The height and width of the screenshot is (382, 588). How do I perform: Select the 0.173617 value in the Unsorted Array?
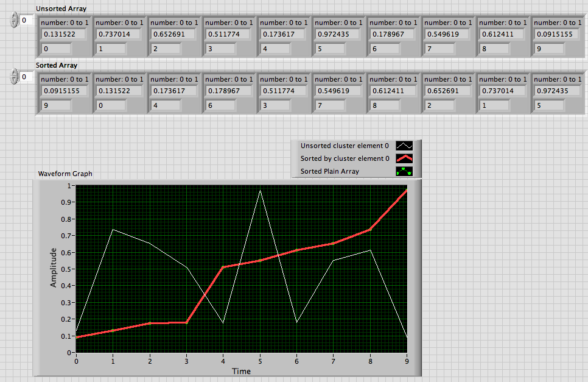[x=282, y=34]
